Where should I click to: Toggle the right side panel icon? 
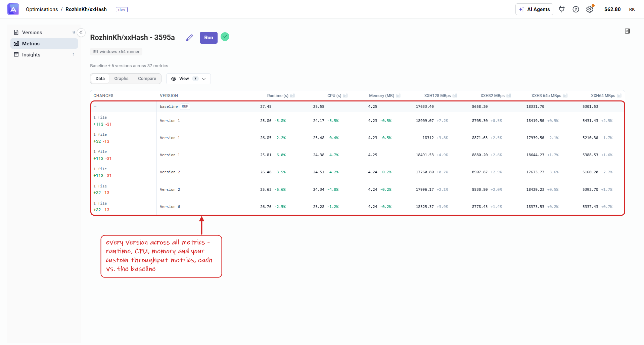tap(627, 31)
